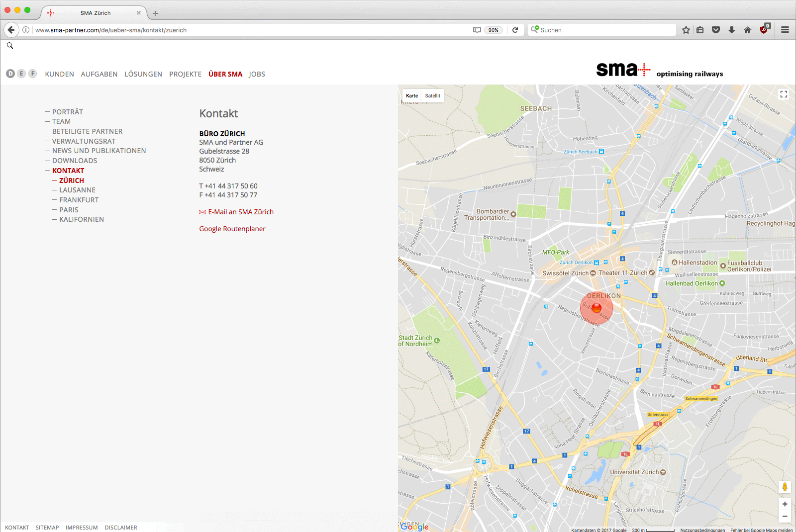Open the bookmarks list icon
Viewport: 796px width, 532px height.
pyautogui.click(x=700, y=30)
